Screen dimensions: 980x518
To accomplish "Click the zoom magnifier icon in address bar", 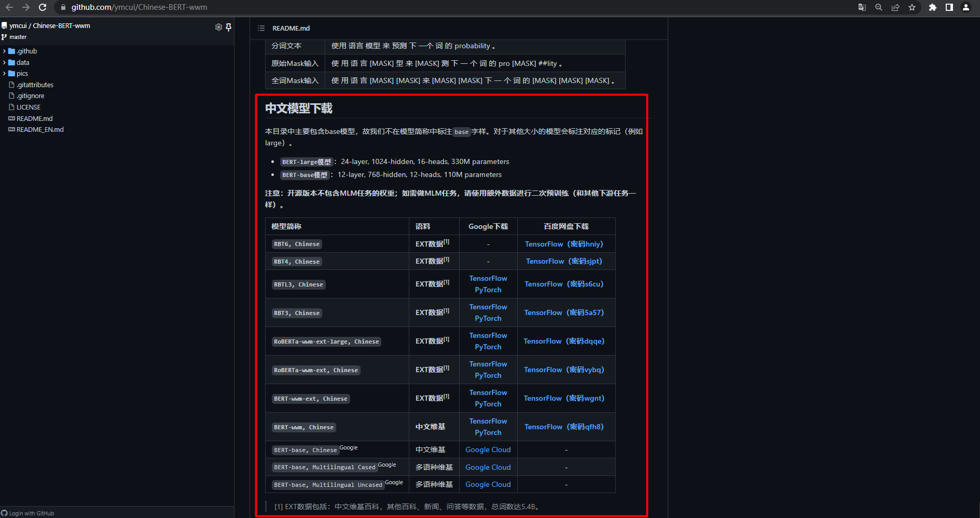I will tap(879, 7).
